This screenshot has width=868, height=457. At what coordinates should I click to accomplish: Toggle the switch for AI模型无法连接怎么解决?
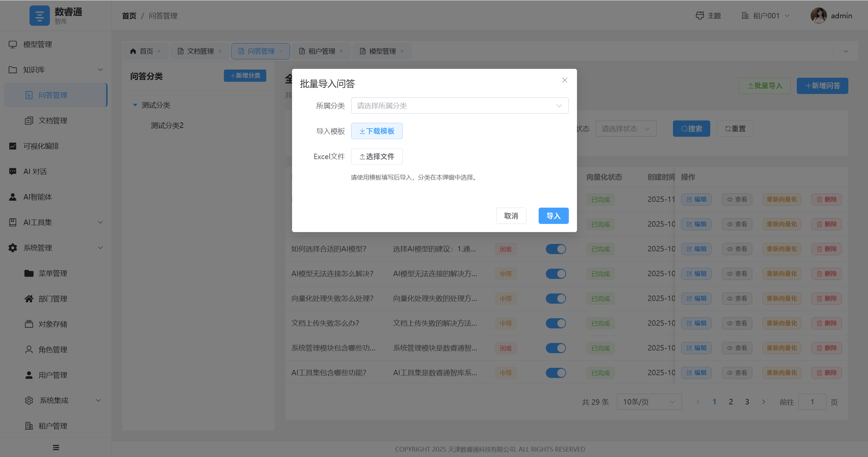[556, 274]
